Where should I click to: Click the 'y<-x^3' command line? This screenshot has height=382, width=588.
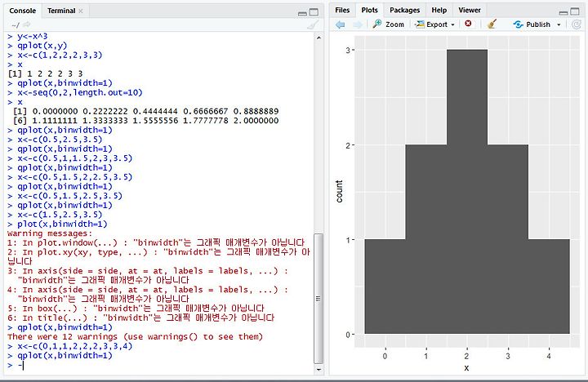coord(32,37)
